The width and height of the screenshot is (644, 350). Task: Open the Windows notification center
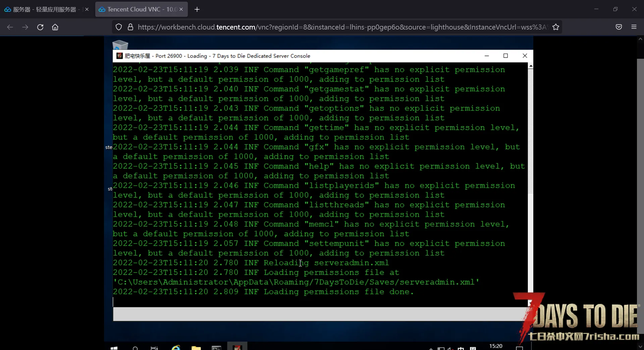tap(519, 348)
